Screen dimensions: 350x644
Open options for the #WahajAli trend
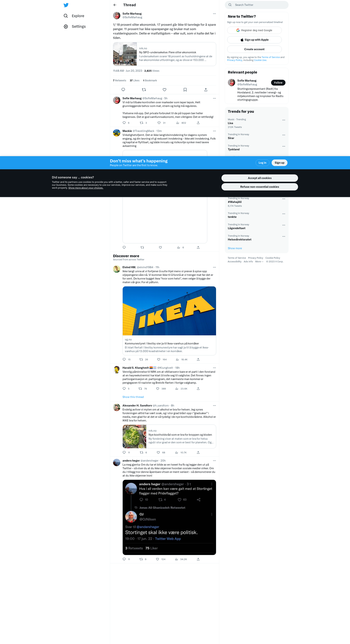coord(283,199)
